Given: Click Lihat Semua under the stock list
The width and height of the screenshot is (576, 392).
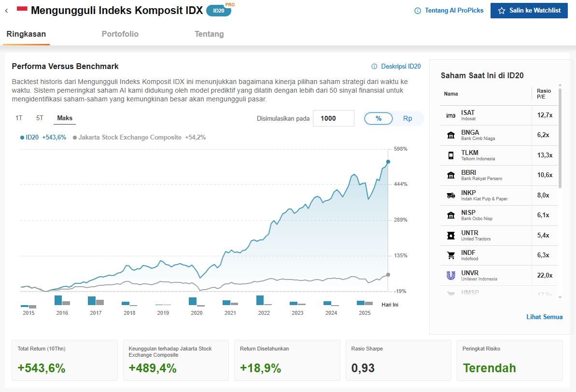Looking at the screenshot, I should coord(544,317).
